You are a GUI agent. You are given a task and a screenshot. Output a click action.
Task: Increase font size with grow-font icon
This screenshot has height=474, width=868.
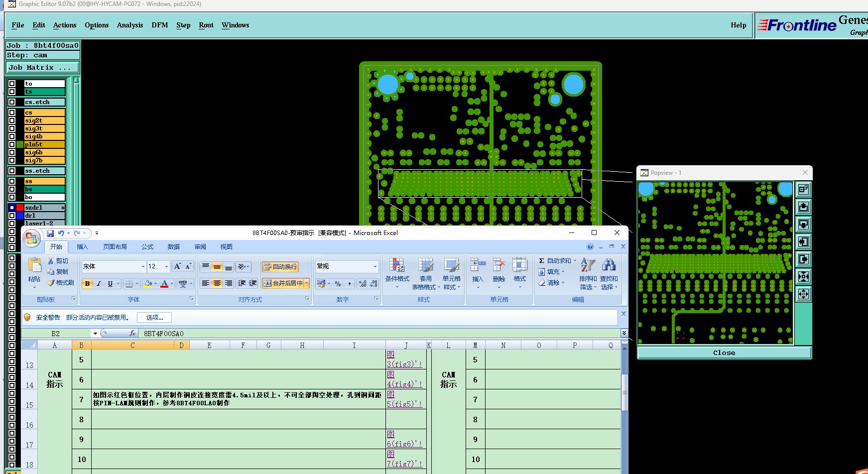click(x=177, y=266)
